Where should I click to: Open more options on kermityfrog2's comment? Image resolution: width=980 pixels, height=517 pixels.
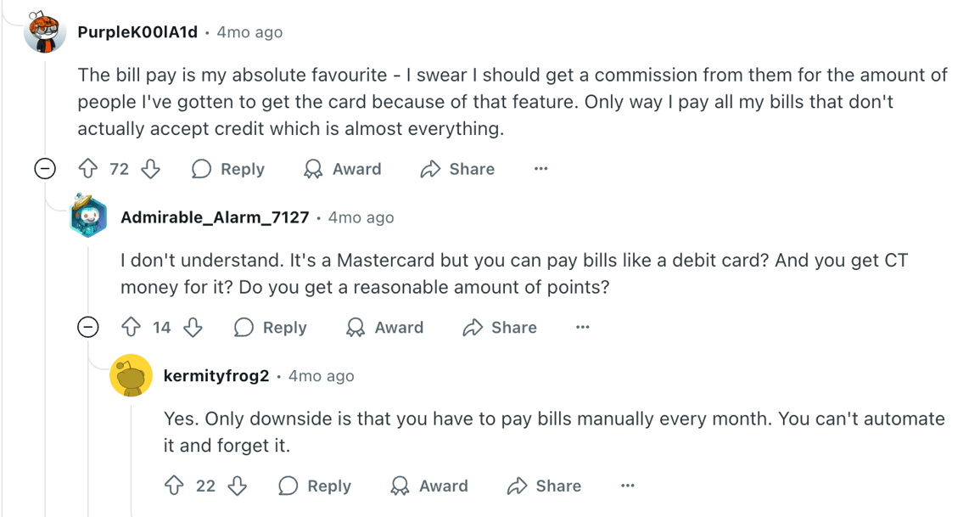tap(627, 486)
